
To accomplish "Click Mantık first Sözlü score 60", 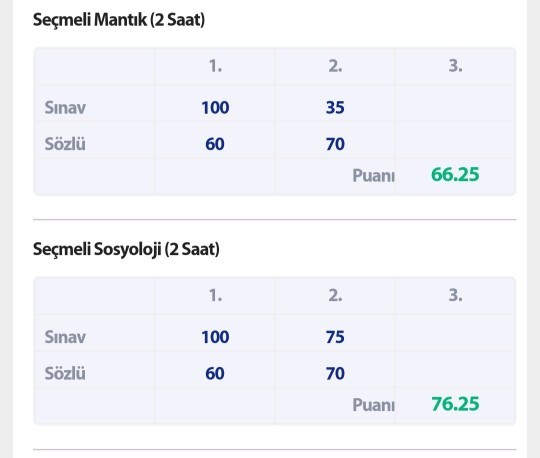I will pos(215,144).
